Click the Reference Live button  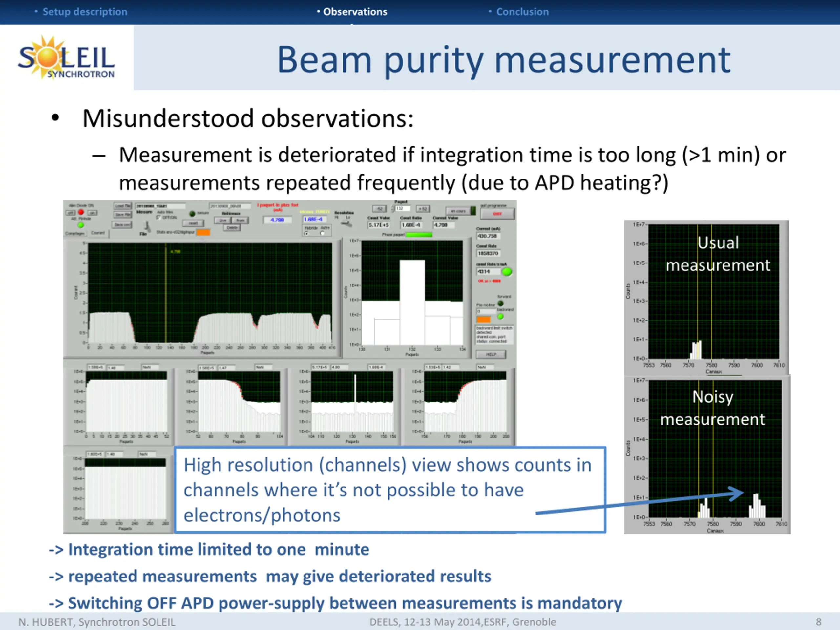tap(222, 220)
